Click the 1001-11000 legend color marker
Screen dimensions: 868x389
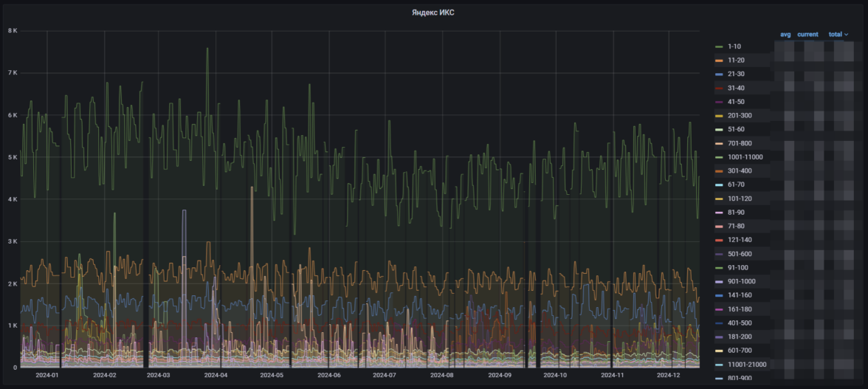coord(719,157)
